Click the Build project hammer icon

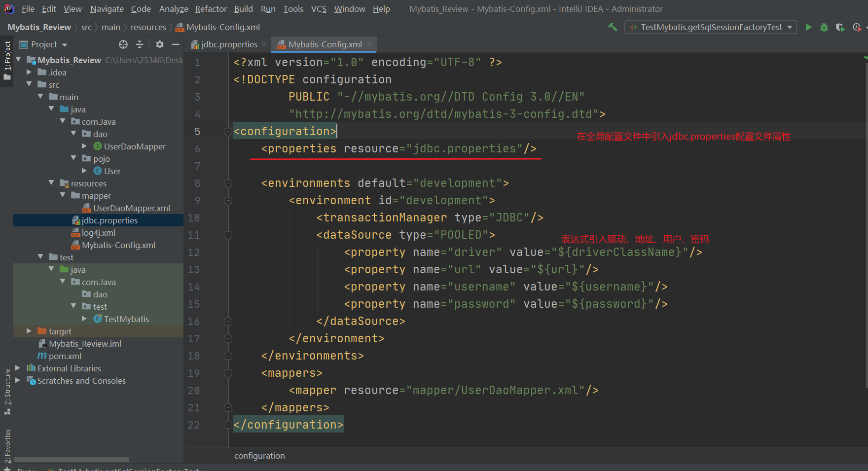pos(613,27)
